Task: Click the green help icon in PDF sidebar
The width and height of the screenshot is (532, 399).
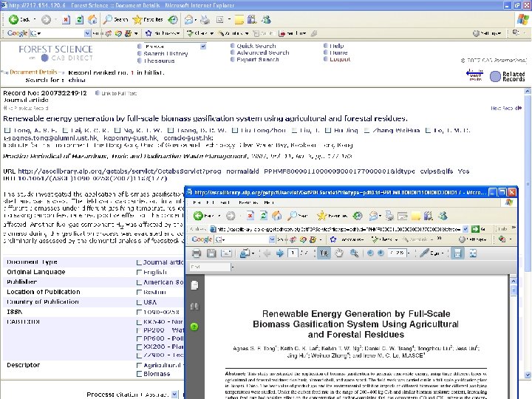Action: pyautogui.click(x=195, y=326)
